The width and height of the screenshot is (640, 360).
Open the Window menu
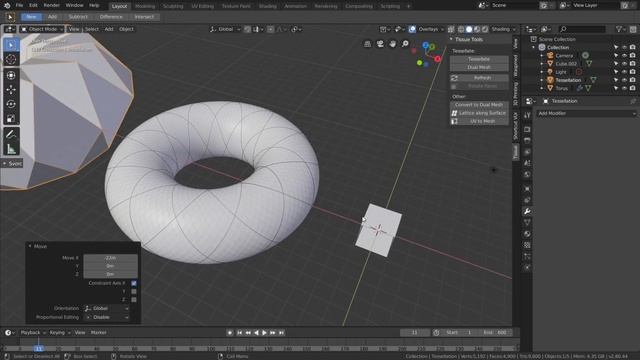(x=74, y=5)
